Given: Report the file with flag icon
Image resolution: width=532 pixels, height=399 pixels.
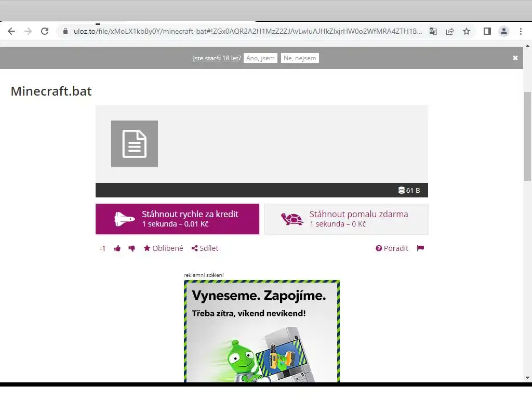Looking at the screenshot, I should [420, 248].
